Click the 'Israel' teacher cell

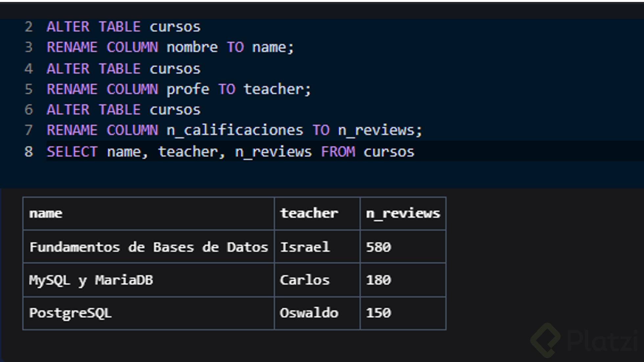click(305, 247)
